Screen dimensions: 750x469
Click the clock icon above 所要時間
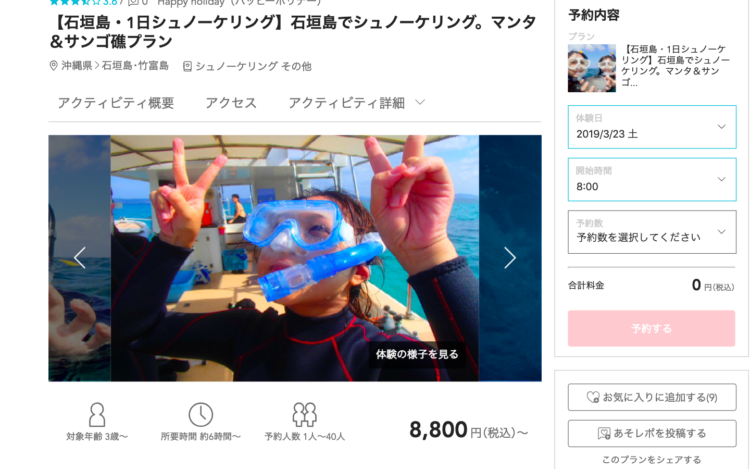(200, 414)
